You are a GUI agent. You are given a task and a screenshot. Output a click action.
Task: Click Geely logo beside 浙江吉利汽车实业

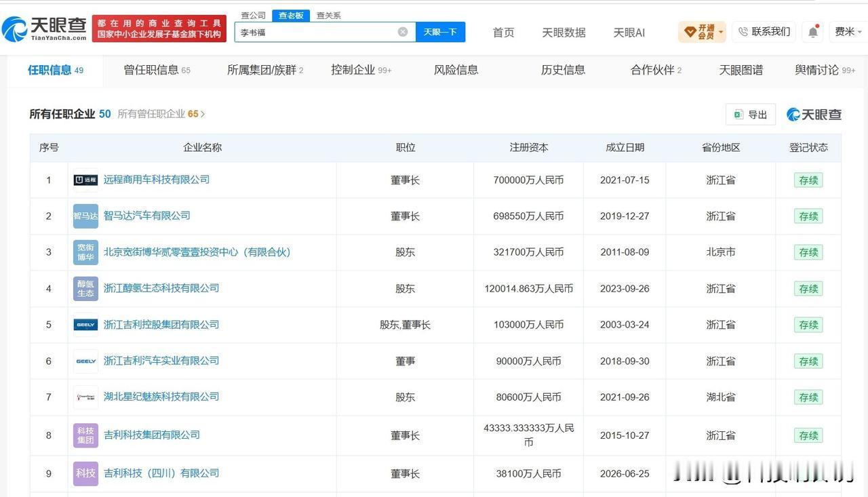click(x=85, y=361)
